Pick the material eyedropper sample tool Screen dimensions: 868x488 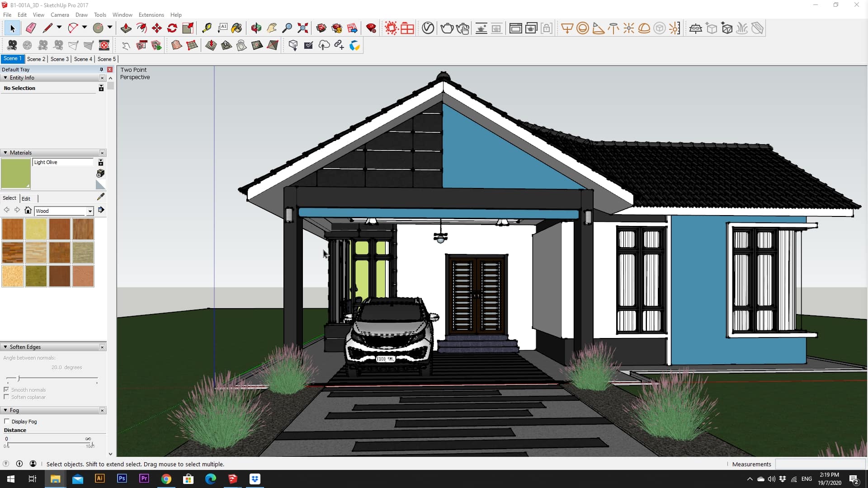tap(101, 197)
